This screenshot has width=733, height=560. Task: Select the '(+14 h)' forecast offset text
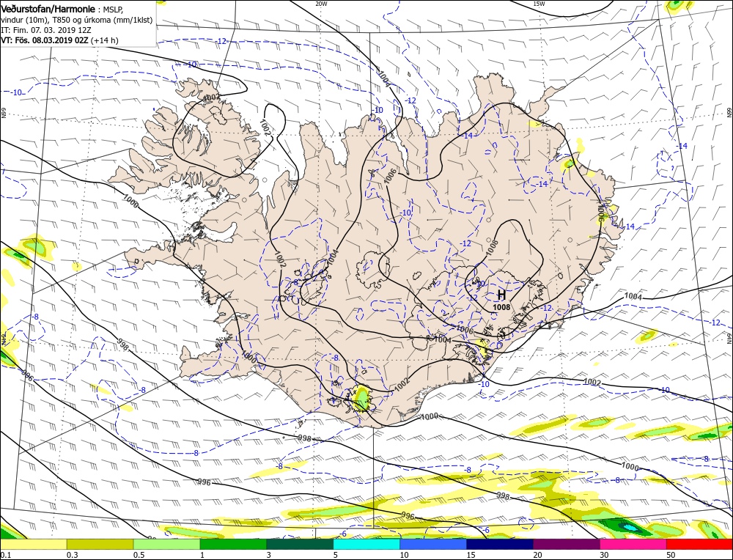click(x=104, y=40)
